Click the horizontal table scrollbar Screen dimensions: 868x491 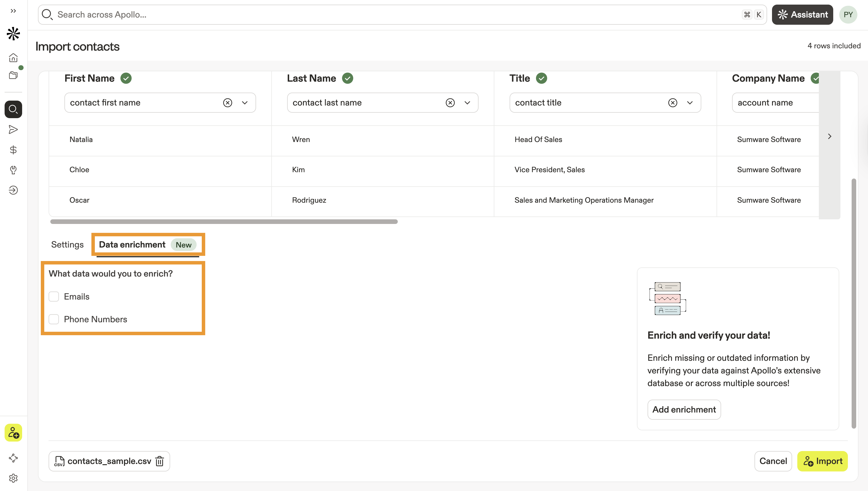click(224, 222)
